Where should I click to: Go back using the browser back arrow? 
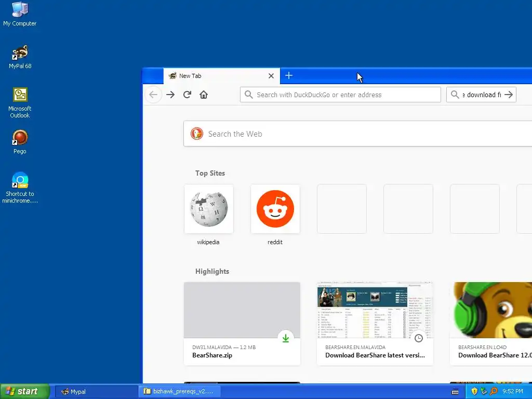tap(153, 95)
